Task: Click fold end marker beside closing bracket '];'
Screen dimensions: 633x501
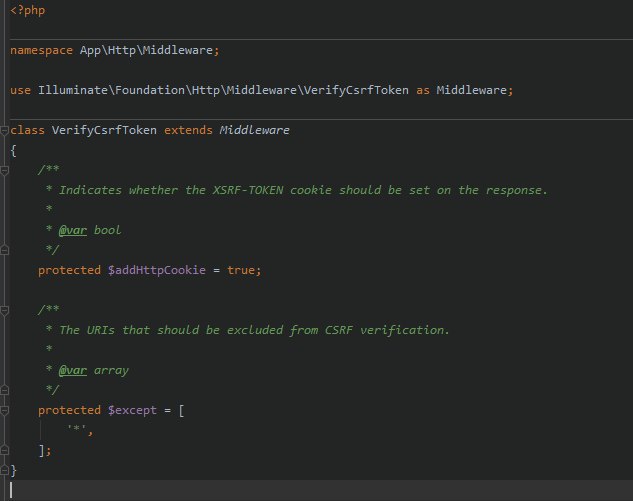Action: (4, 450)
